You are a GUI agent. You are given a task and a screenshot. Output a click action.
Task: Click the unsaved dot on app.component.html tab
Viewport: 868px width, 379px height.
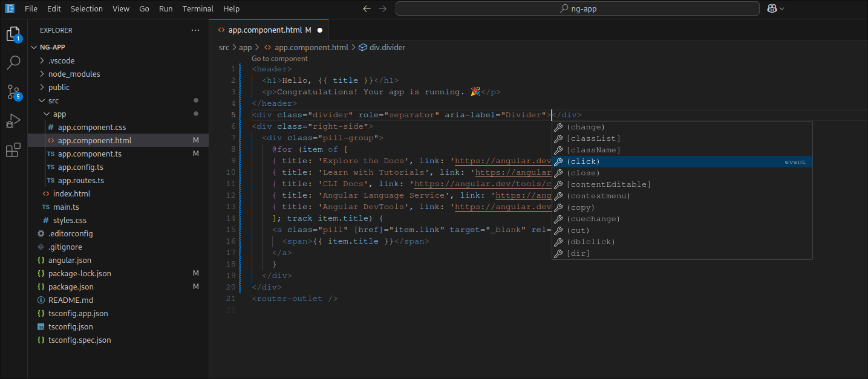pyautogui.click(x=320, y=30)
